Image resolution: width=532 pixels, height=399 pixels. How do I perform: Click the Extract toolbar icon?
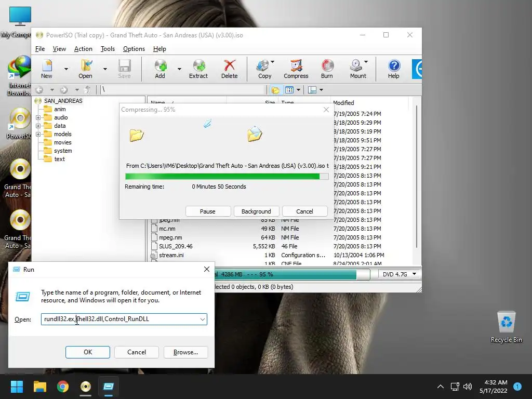tap(198, 69)
